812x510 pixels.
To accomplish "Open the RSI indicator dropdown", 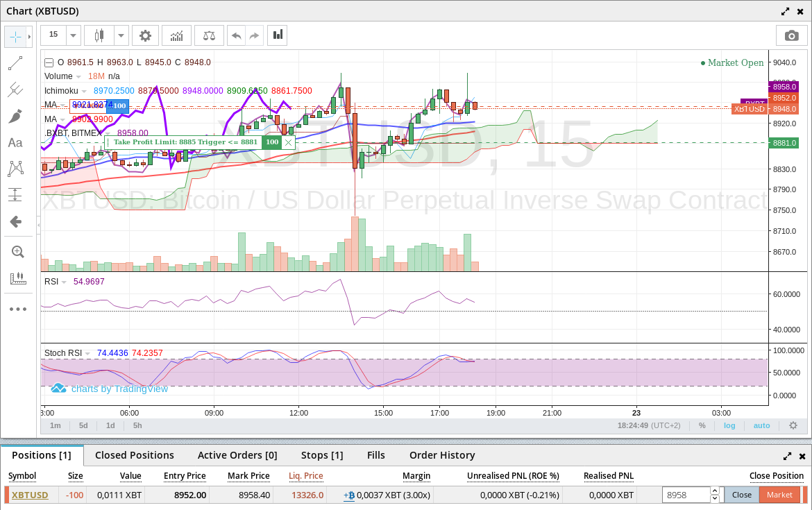I will click(x=65, y=282).
